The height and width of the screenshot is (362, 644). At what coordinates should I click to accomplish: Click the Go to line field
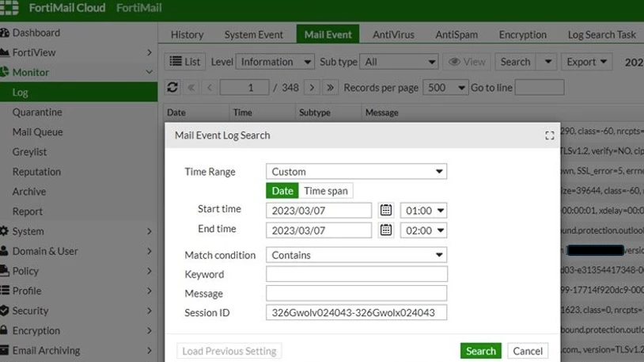click(540, 88)
